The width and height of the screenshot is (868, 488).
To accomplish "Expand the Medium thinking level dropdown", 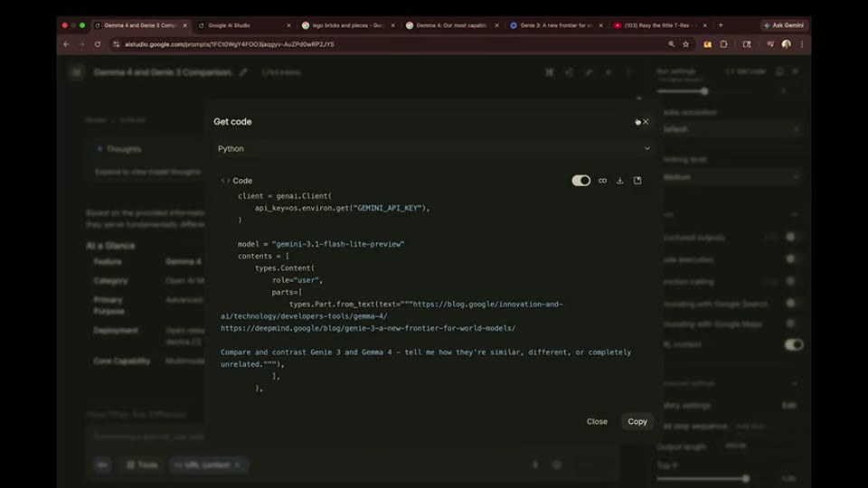I will coord(731,177).
